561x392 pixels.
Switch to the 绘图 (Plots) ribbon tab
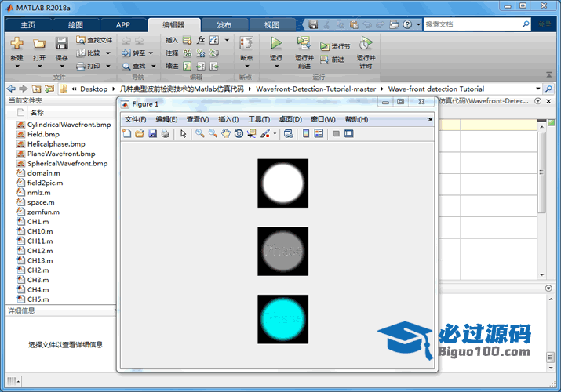[x=75, y=25]
